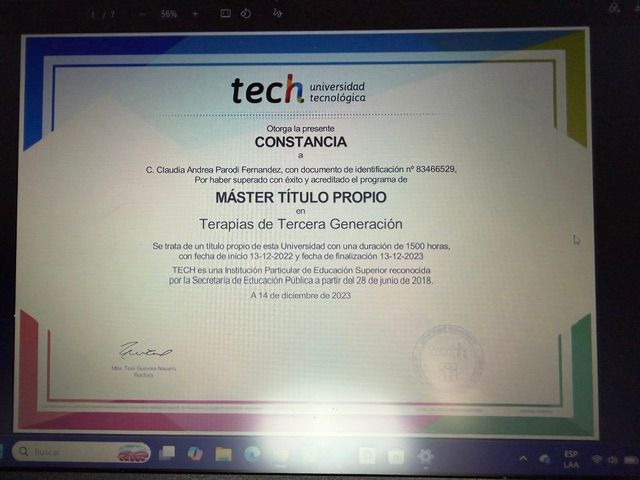The image size is (640, 480).
Task: Click the tech universidad tecnológica logo
Action: (x=298, y=89)
